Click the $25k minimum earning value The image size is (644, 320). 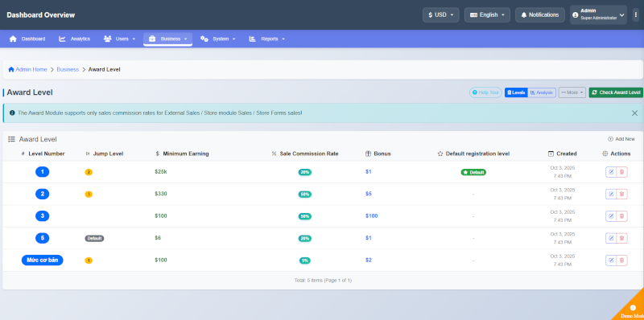point(161,172)
